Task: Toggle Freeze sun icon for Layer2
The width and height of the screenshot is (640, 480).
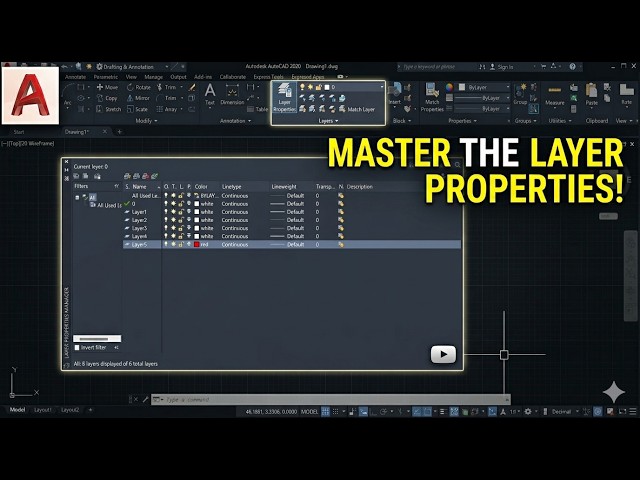Action: coord(173,220)
